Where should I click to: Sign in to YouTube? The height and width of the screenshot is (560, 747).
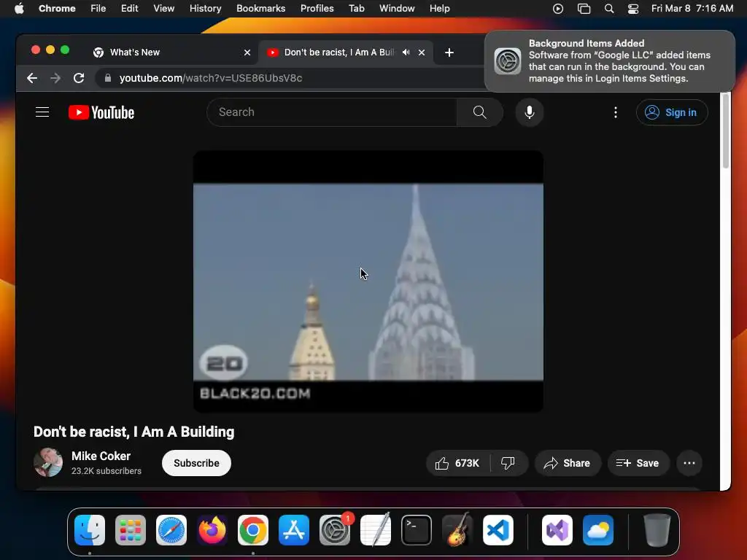(672, 112)
